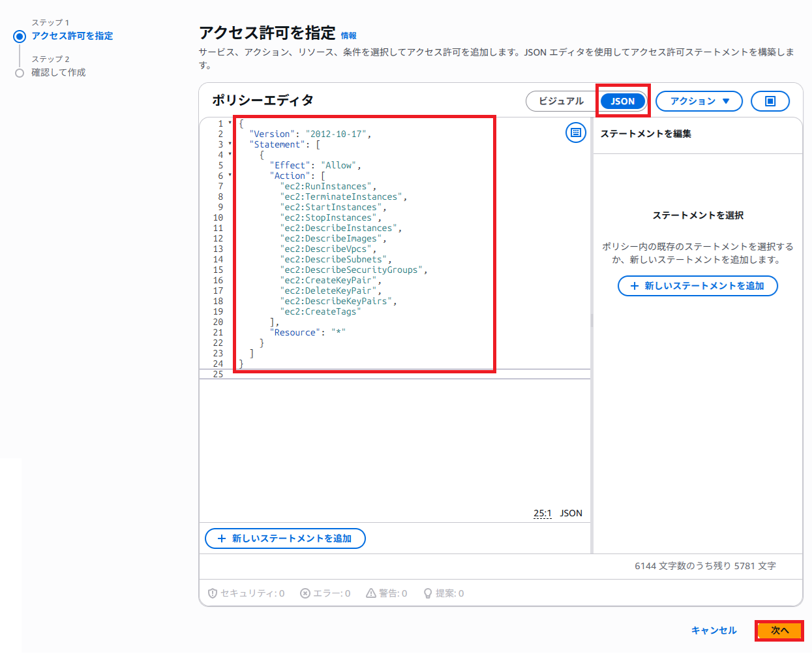This screenshot has width=812, height=654.
Task: Select the ステップ 1 step indicator circle
Action: click(20, 37)
